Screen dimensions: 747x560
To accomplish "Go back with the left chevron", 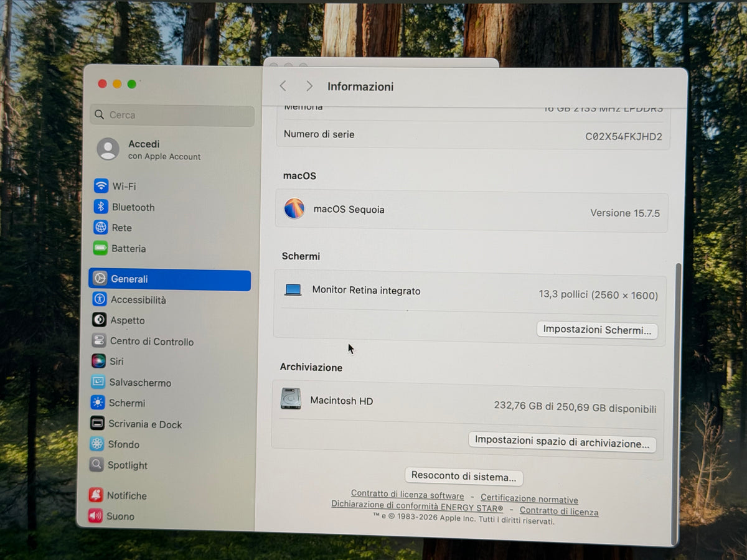I will [x=283, y=86].
